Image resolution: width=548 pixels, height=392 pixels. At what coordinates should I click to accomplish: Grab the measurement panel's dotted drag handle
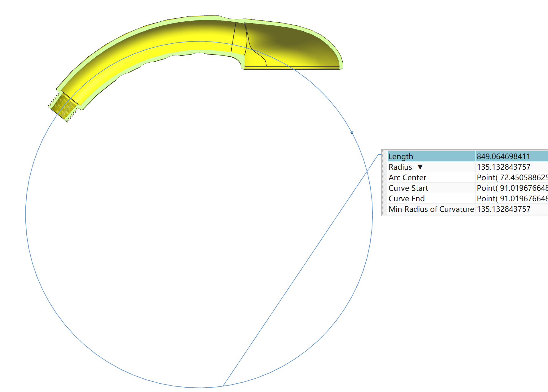(x=383, y=183)
